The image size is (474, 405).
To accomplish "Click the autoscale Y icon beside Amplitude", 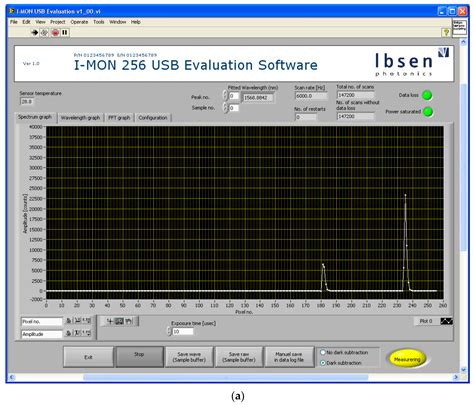I will (77, 333).
